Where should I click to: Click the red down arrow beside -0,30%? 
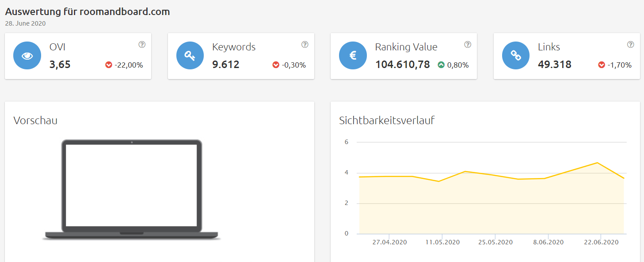click(276, 65)
